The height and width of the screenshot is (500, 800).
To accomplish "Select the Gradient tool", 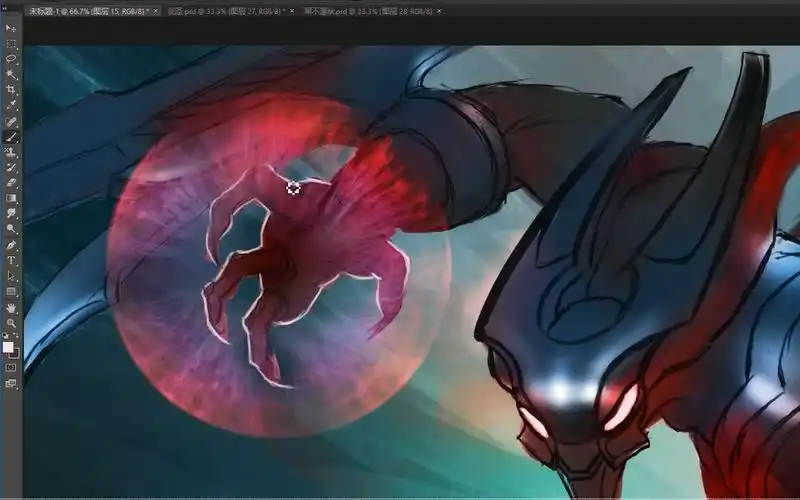I will pyautogui.click(x=11, y=198).
